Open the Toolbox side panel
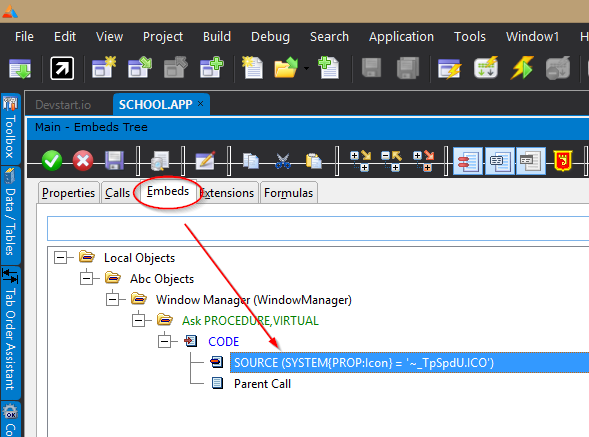The image size is (589, 437). 11,129
